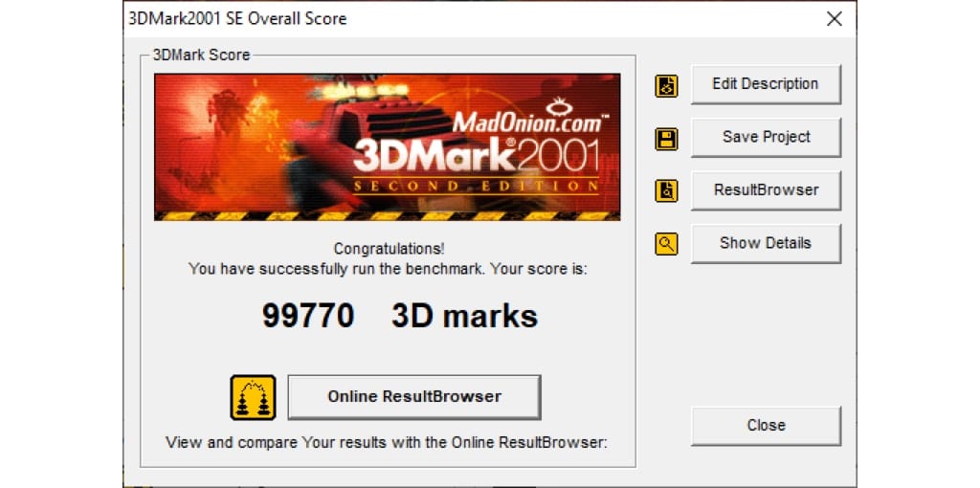Click the window X close button

tap(835, 19)
